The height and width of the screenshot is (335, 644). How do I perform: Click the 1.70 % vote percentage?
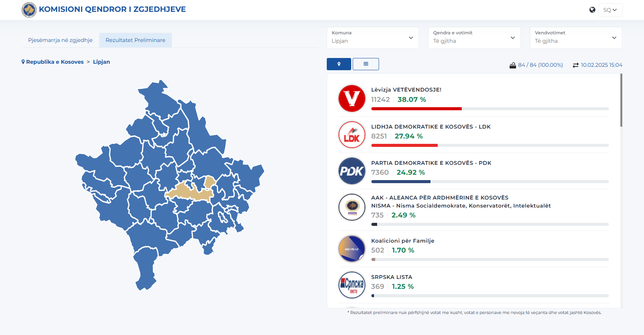pyautogui.click(x=403, y=250)
